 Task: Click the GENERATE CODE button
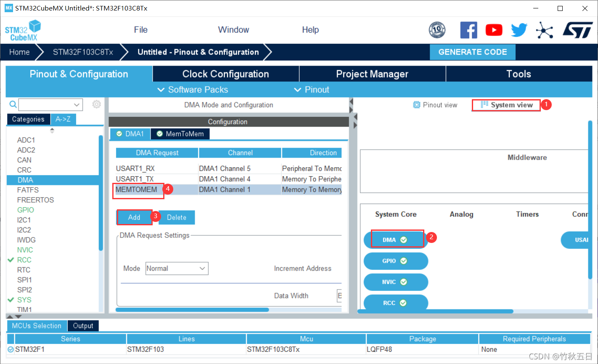(x=472, y=52)
